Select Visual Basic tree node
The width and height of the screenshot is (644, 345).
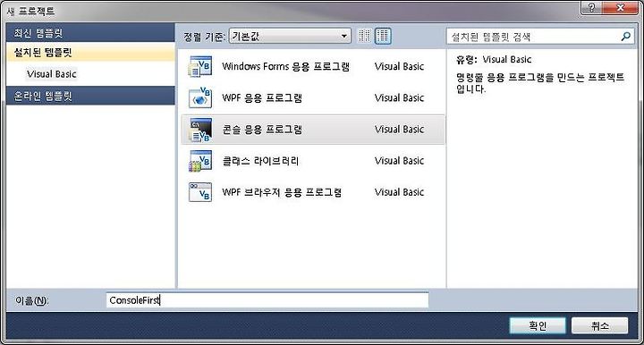tap(51, 74)
